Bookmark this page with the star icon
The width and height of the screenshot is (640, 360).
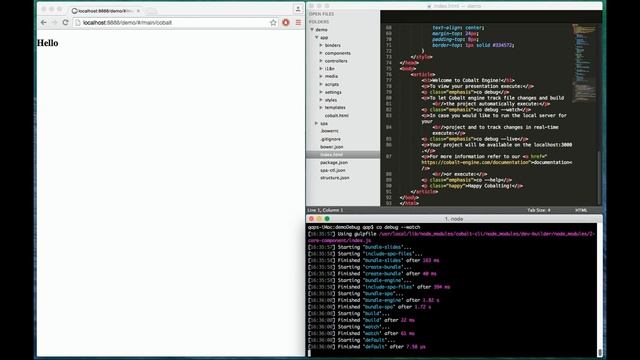click(x=273, y=23)
